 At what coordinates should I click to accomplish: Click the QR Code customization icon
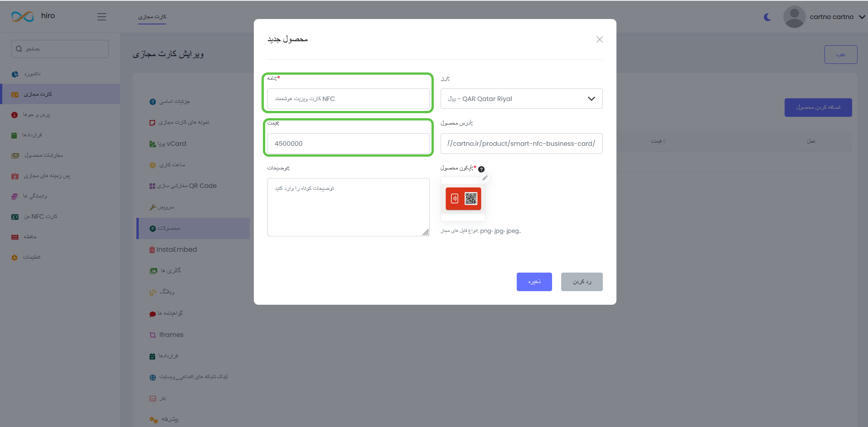point(152,186)
